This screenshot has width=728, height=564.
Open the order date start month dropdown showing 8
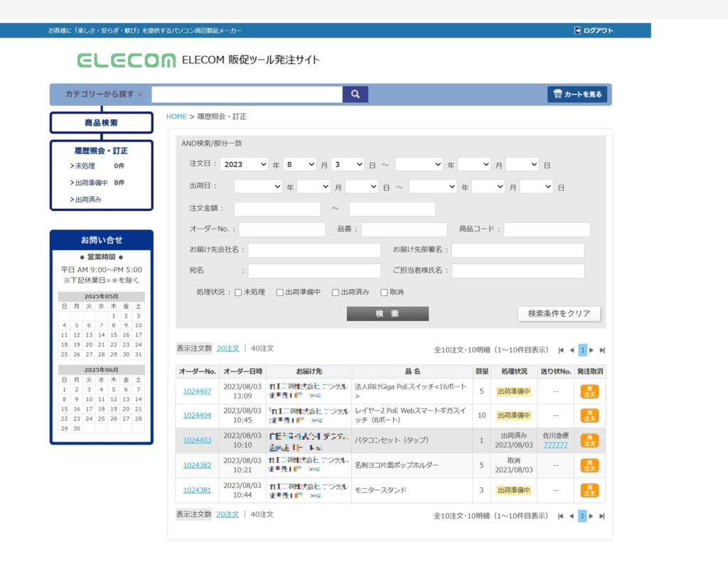[x=299, y=165]
